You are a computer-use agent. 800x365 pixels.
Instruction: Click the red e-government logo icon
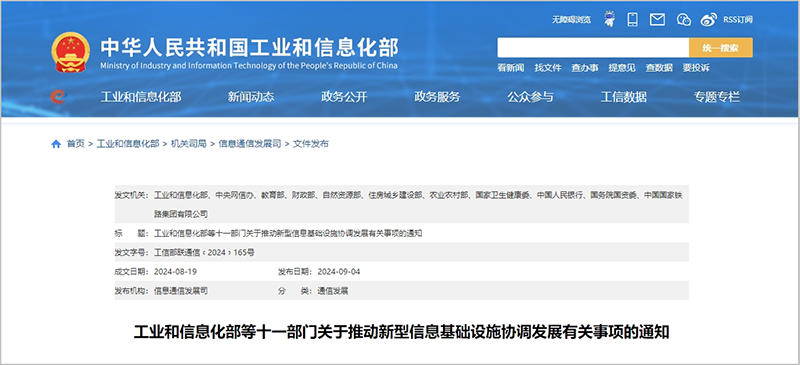tap(58, 96)
